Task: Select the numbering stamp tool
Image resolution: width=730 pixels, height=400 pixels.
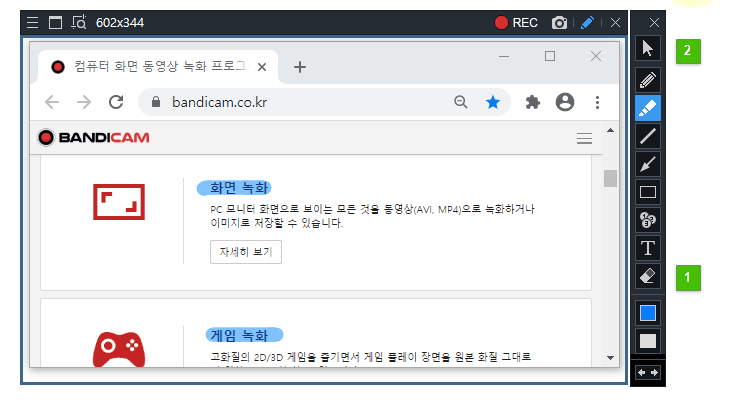Action: 648,220
